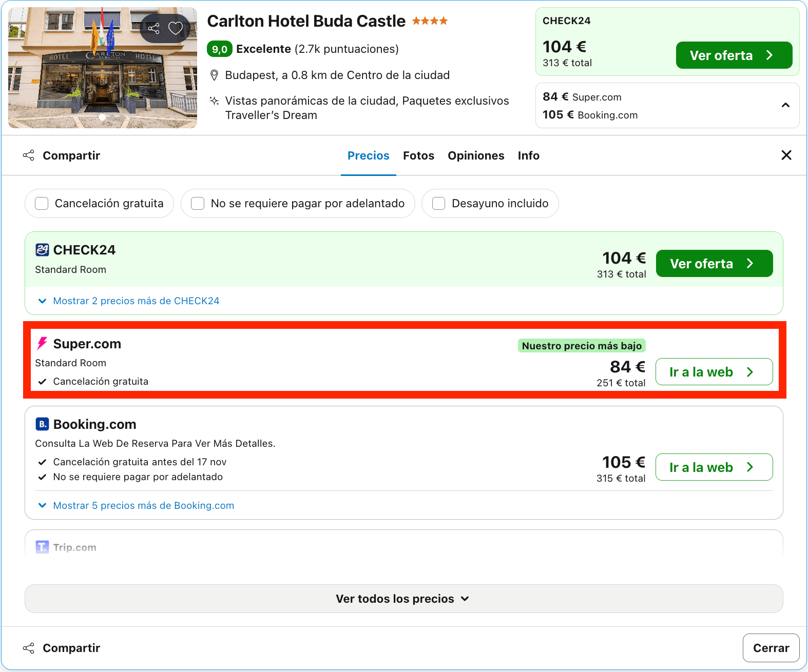
Task: Switch to the Precios tab
Action: pos(369,155)
